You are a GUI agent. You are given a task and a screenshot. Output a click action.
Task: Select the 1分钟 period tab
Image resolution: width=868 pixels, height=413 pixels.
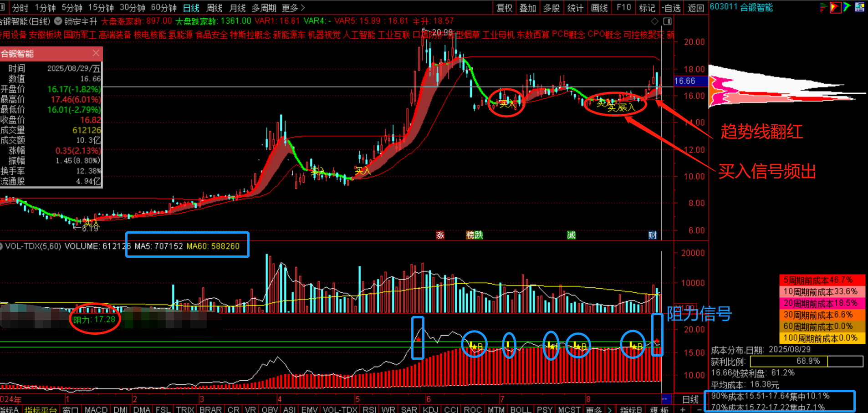point(45,8)
